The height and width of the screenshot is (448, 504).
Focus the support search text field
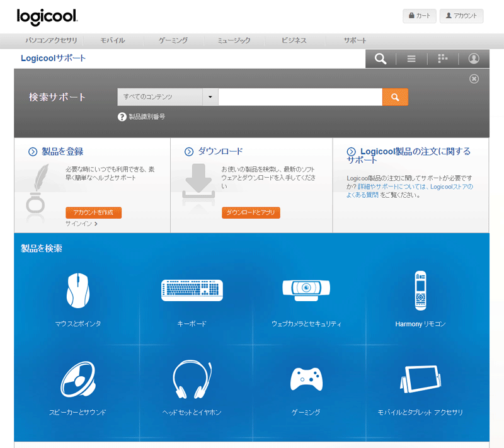(x=301, y=97)
